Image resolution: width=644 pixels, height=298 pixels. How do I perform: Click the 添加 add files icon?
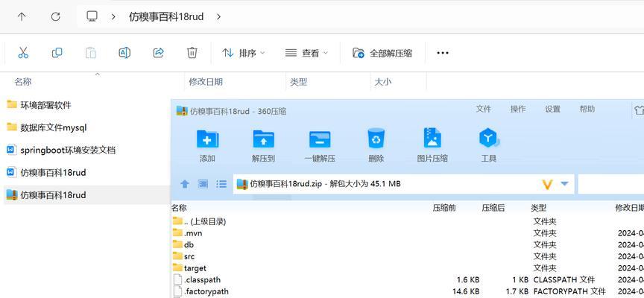[207, 139]
